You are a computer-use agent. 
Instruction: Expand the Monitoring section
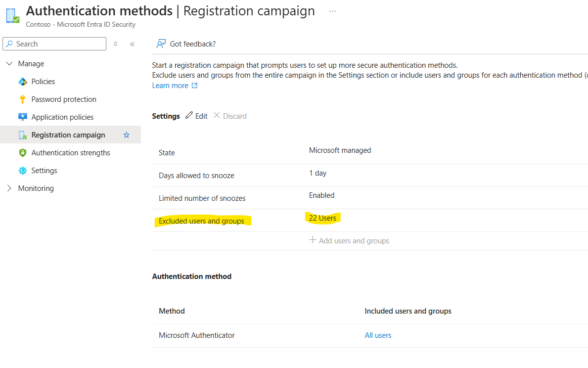pyautogui.click(x=9, y=188)
